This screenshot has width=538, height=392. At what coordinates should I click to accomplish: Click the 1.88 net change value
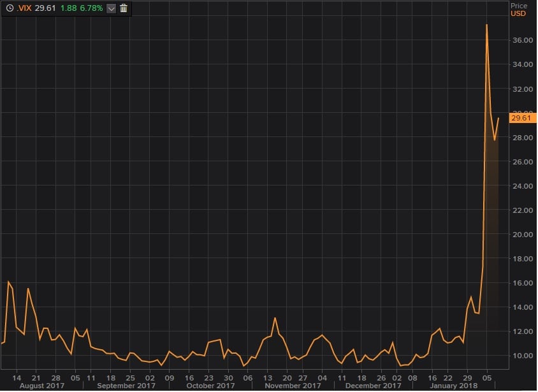[69, 8]
